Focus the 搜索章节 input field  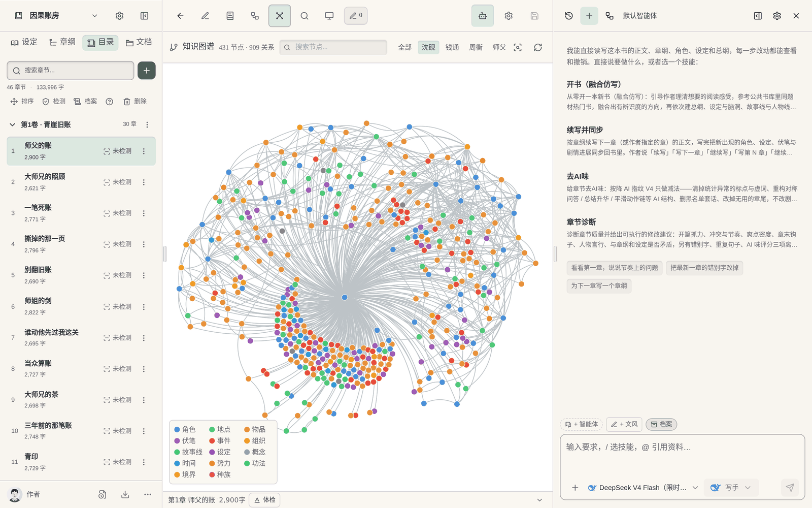tap(71, 71)
